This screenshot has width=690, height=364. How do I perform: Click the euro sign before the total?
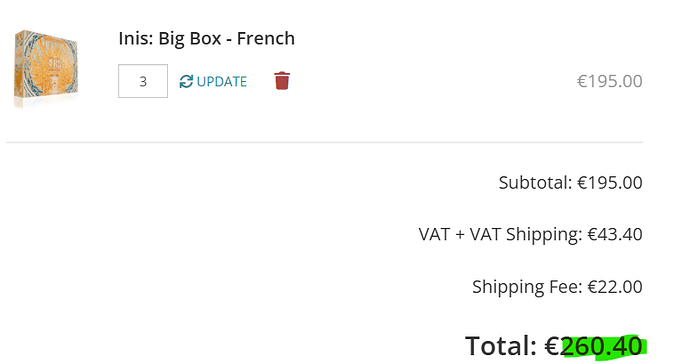click(x=552, y=346)
